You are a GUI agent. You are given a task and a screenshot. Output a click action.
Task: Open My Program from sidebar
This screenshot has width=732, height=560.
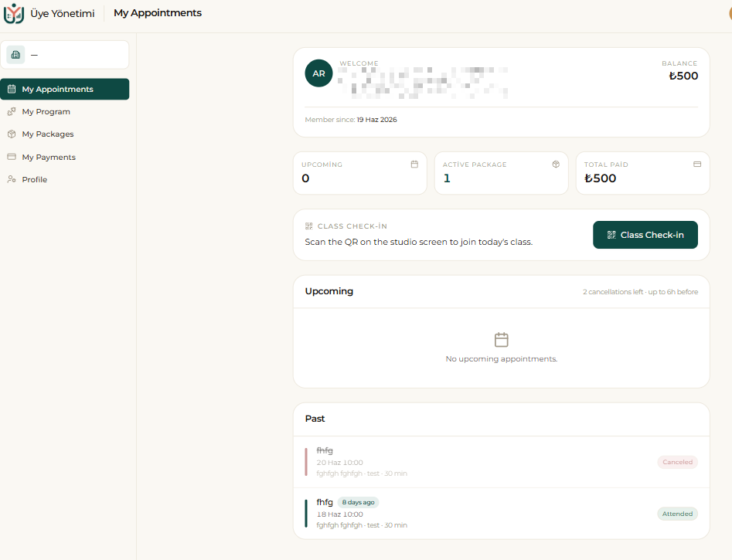pyautogui.click(x=65, y=111)
